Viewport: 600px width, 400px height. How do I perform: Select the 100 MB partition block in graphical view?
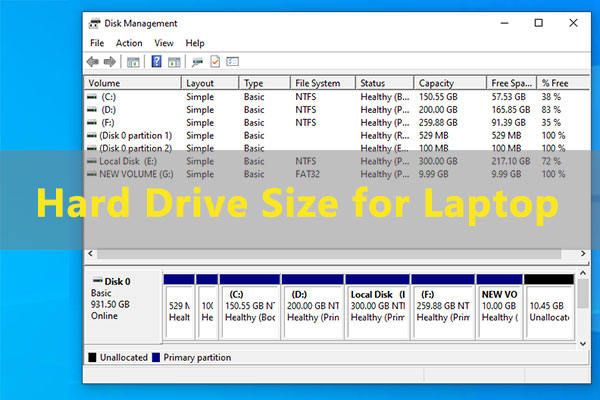pos(207,307)
